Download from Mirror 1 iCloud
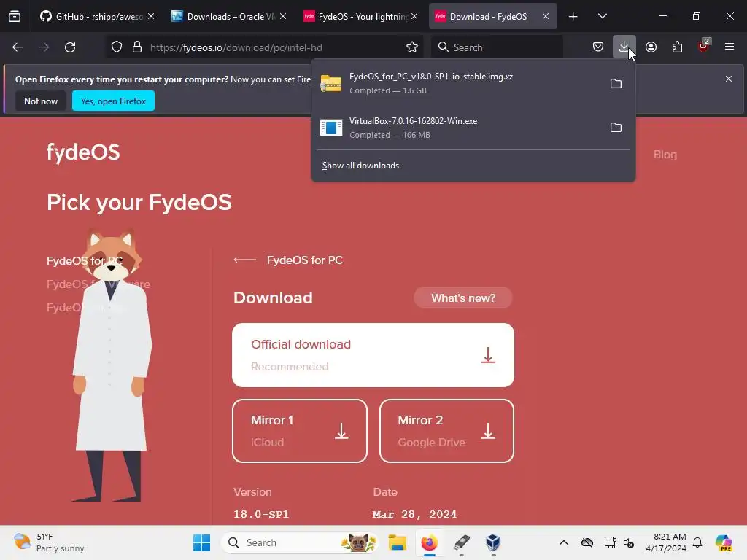The image size is (747, 560). (x=300, y=431)
